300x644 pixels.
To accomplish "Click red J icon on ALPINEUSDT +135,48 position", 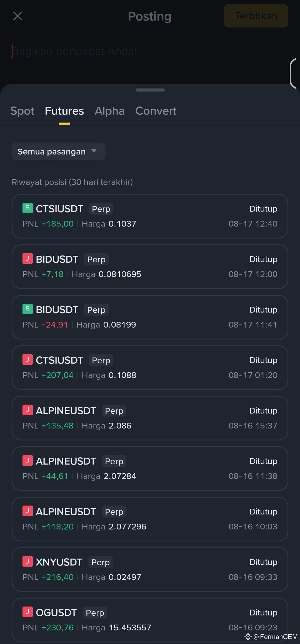I will click(x=27, y=410).
